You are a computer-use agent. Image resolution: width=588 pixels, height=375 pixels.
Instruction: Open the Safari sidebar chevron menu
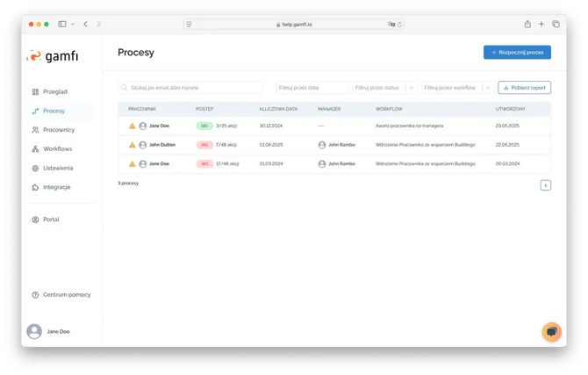point(72,24)
